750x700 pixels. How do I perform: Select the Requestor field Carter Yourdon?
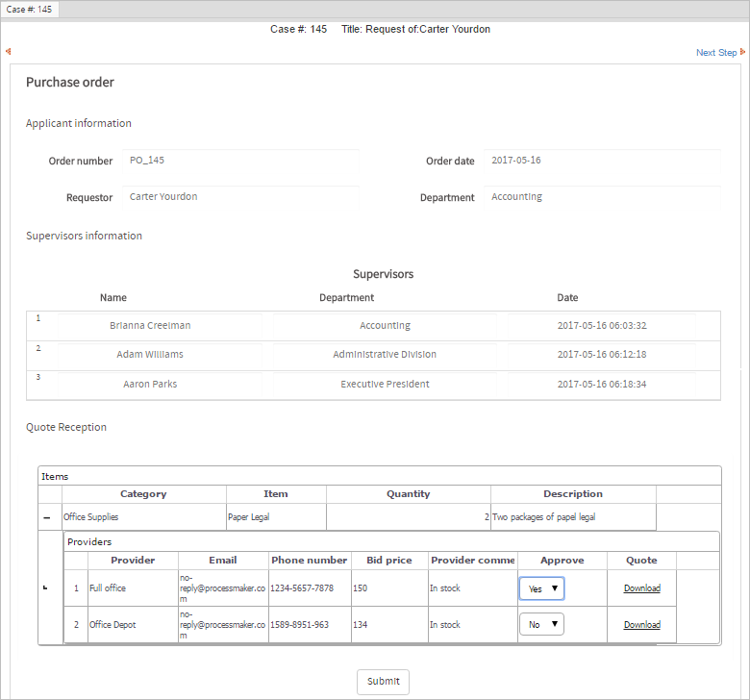click(240, 197)
